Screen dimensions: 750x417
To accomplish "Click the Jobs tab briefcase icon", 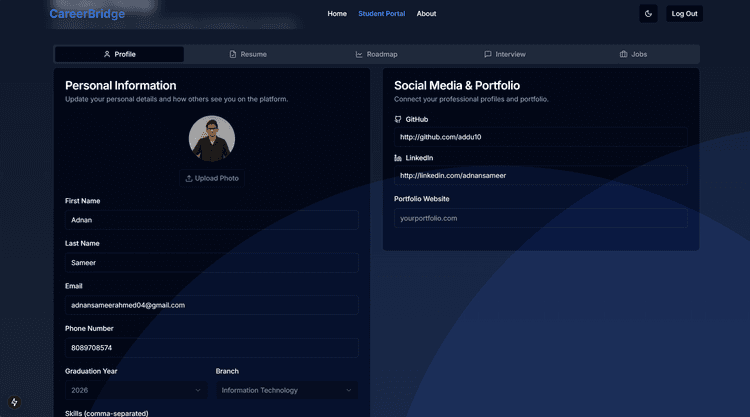I will 623,54.
